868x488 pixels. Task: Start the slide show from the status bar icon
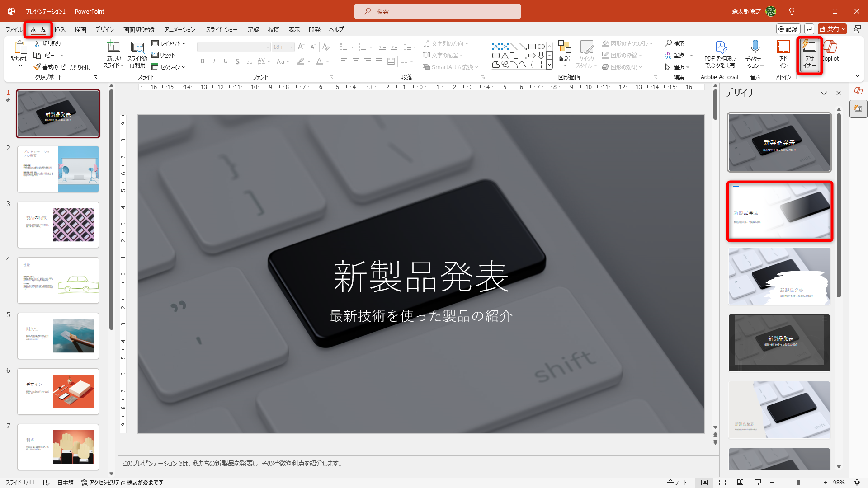758,483
